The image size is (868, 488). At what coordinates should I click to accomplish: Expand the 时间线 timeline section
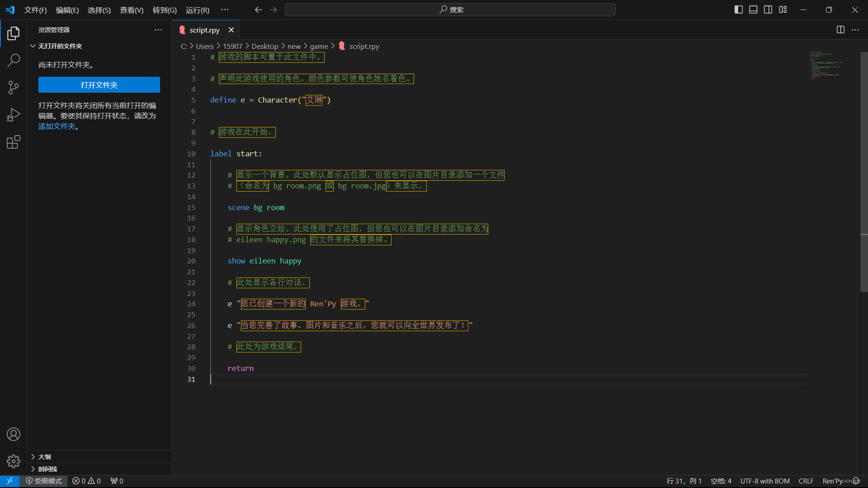click(x=47, y=469)
